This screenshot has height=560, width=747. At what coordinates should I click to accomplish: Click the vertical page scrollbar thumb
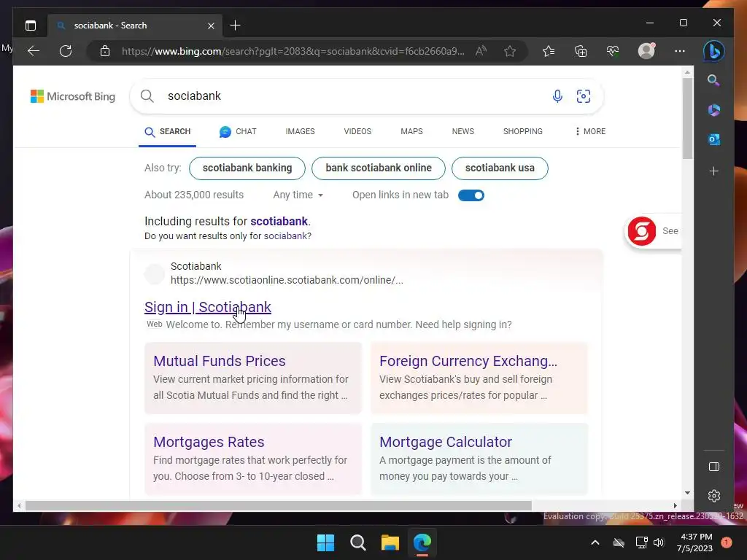coord(687,119)
